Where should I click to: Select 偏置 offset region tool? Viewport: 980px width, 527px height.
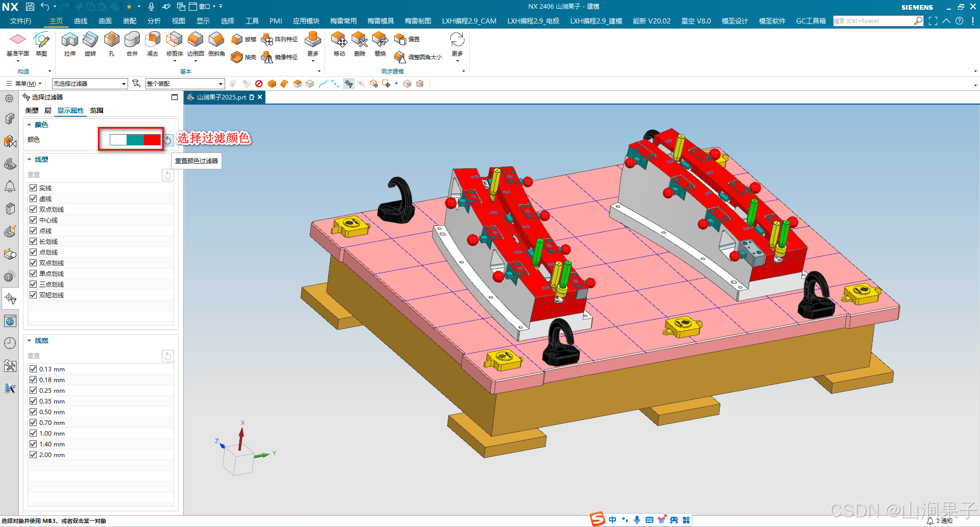407,39
